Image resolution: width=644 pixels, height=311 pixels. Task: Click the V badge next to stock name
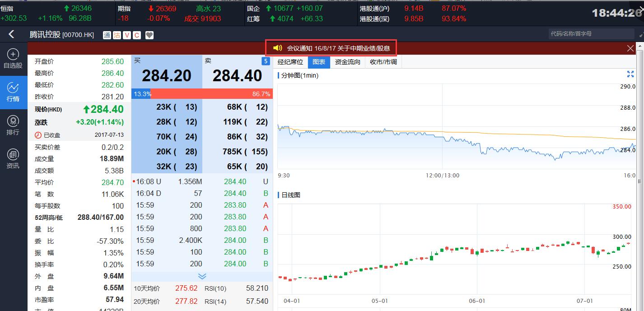point(128,34)
